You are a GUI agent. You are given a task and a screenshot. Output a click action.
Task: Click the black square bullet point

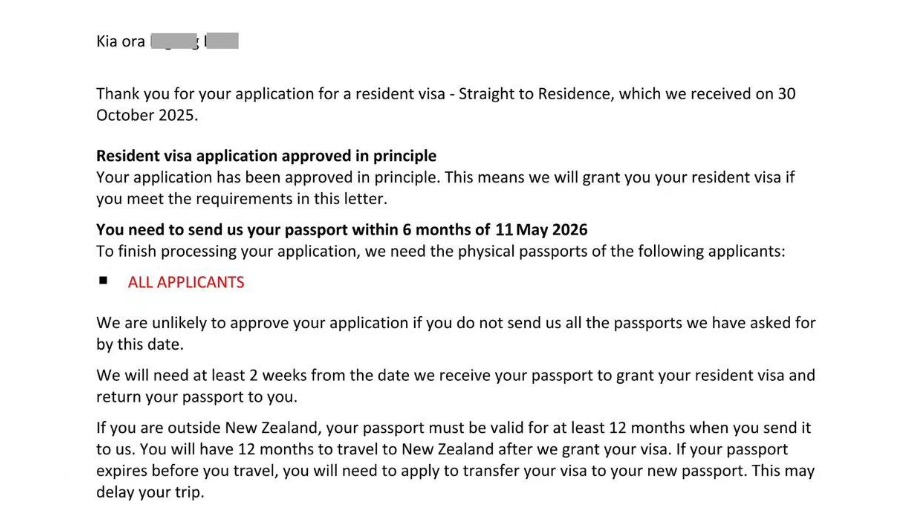pyautogui.click(x=103, y=280)
